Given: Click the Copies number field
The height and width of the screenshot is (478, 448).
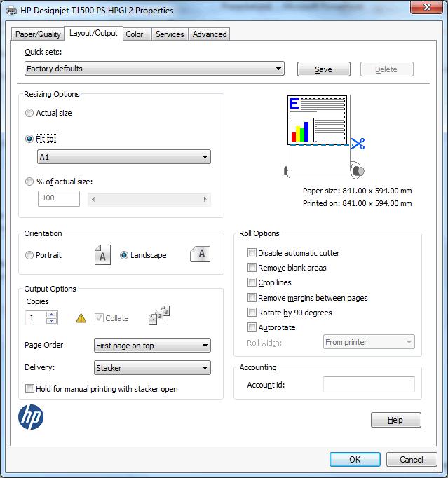Looking at the screenshot, I should [36, 318].
